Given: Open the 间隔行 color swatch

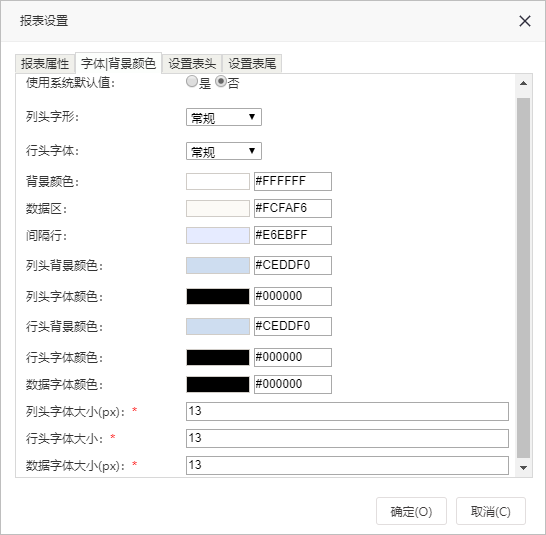Looking at the screenshot, I should 218,235.
